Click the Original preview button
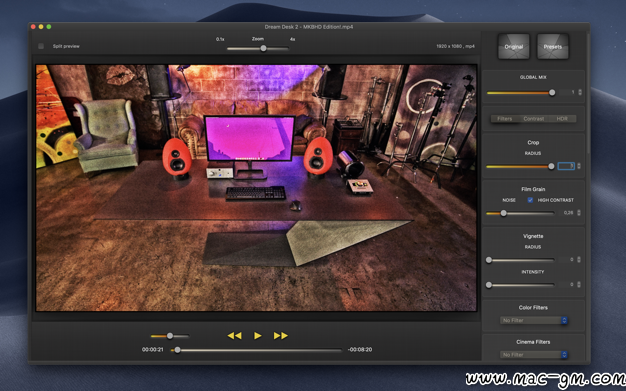Screen dimensions: 626x391 pyautogui.click(x=513, y=46)
